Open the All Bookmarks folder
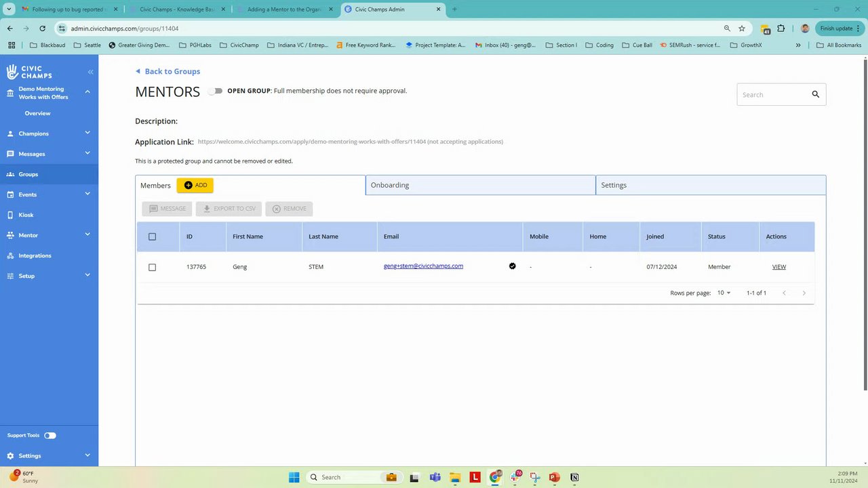Screen dimensions: 868x488 (x=839, y=45)
